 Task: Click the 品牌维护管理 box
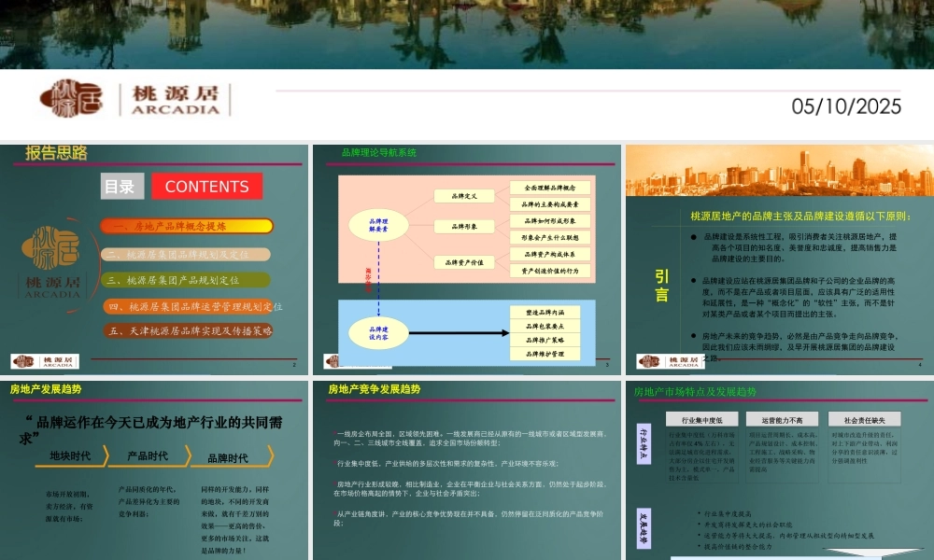(x=545, y=354)
